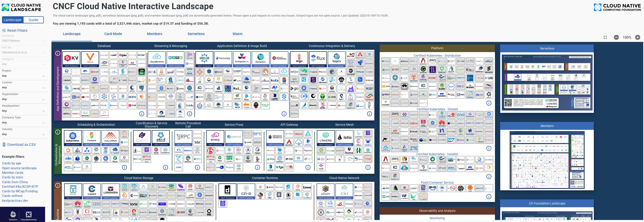Open the Envoy project card
The width and height of the screenshot is (644, 222).
pyautogui.click(x=215, y=138)
